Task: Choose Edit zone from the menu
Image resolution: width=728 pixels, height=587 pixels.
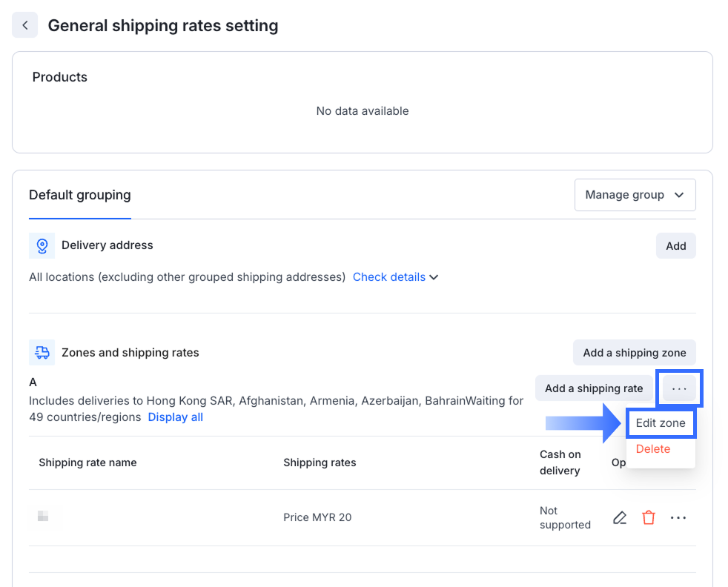Action: coord(661,423)
